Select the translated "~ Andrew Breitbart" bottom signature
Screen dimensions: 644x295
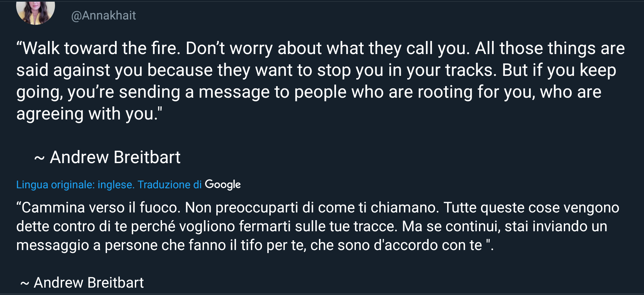(82, 283)
